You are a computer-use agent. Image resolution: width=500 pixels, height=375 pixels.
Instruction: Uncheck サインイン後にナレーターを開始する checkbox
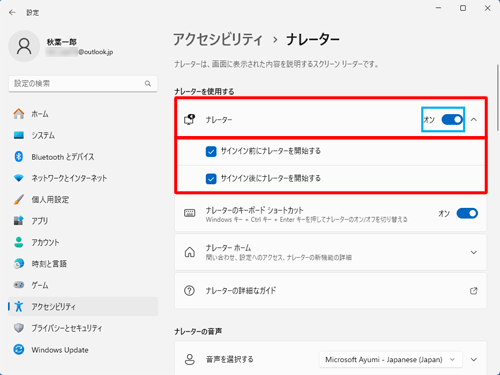pyautogui.click(x=211, y=179)
